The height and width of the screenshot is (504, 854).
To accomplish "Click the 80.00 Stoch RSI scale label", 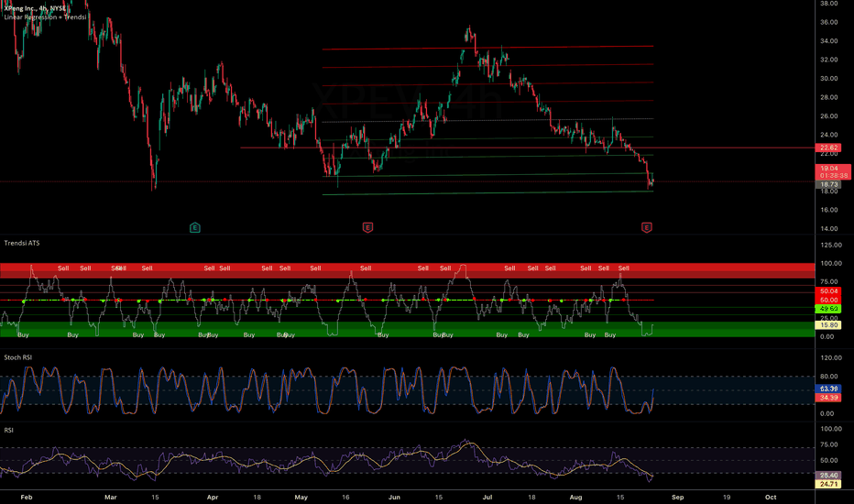I will pos(830,377).
